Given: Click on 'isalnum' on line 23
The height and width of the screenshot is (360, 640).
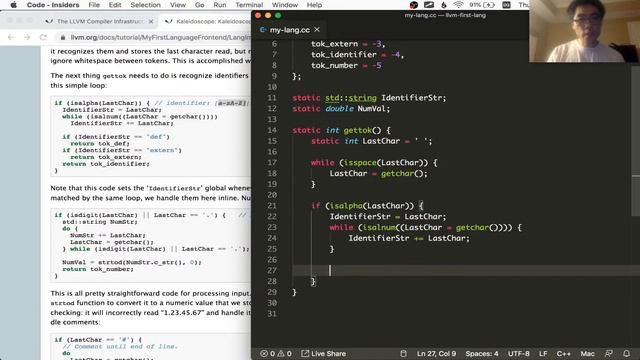Looking at the screenshot, I should click(x=379, y=227).
